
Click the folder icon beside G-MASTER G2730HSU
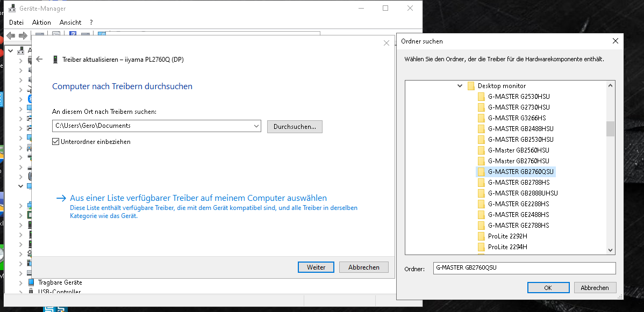tap(481, 107)
